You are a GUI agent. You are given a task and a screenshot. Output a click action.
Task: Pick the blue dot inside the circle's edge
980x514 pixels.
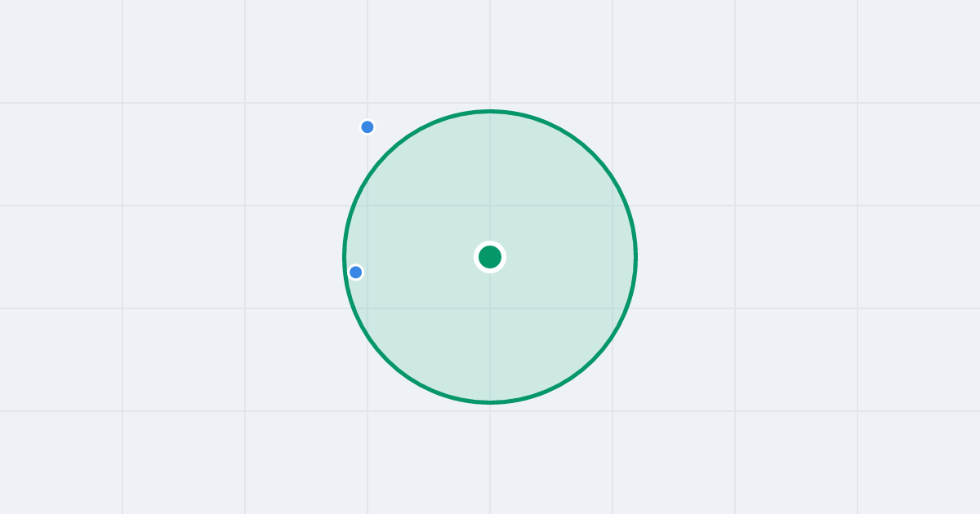356,273
